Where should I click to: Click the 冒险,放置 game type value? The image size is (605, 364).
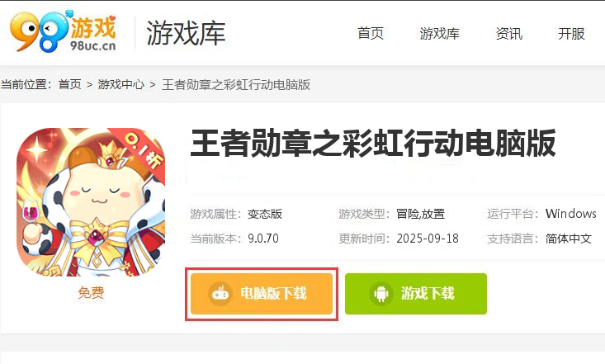[x=421, y=214]
